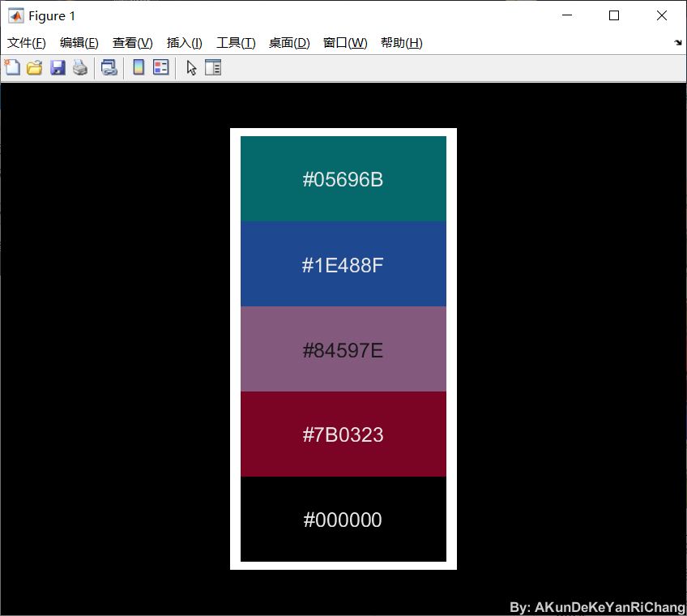This screenshot has height=616, width=687.
Task: Open the 编辑(E) menu
Action: (79, 43)
